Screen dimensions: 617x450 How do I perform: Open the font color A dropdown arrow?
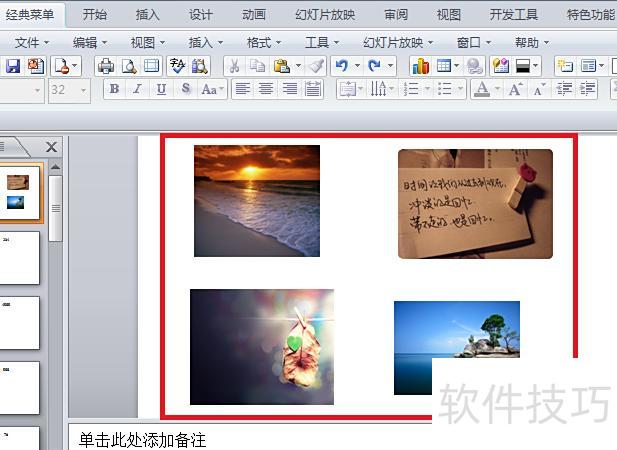(x=497, y=90)
